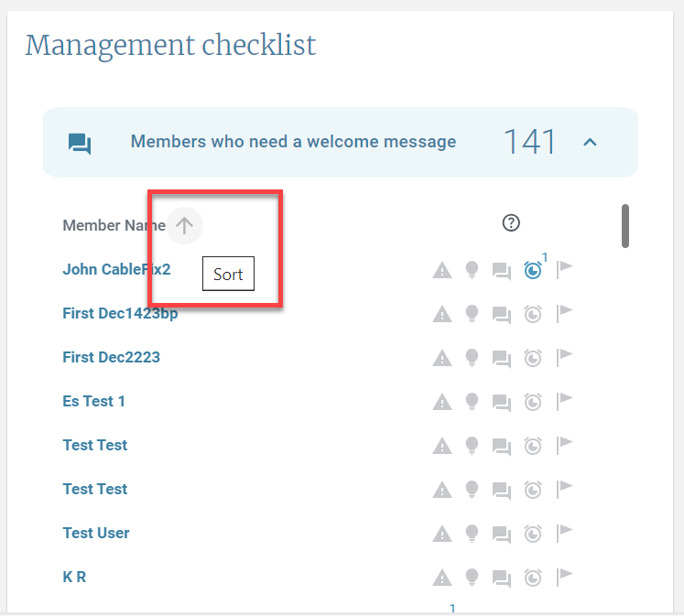The image size is (684, 616).
Task: Click the member list vertical scrollbar
Action: click(625, 225)
